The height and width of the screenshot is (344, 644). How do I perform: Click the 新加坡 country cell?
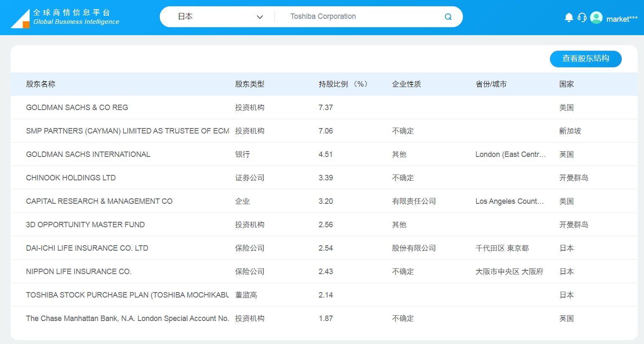coord(570,131)
